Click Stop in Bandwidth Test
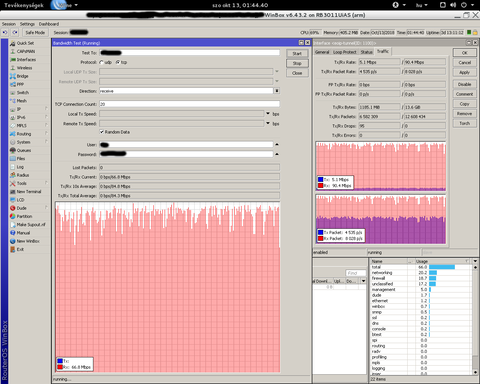 tap(297, 63)
